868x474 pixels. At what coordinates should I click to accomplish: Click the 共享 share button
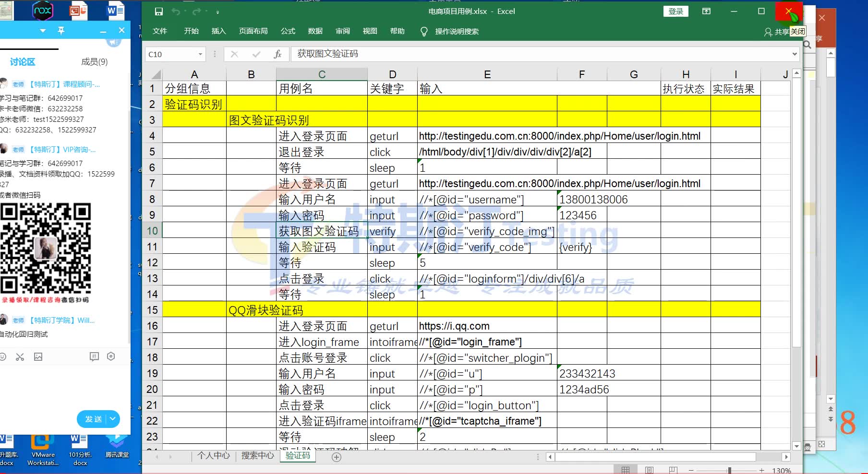pos(777,32)
